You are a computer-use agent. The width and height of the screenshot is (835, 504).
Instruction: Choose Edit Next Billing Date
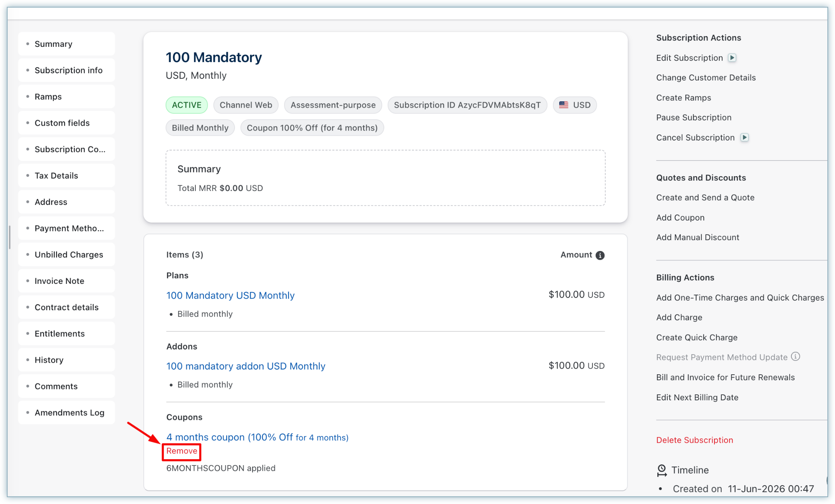pyautogui.click(x=697, y=397)
